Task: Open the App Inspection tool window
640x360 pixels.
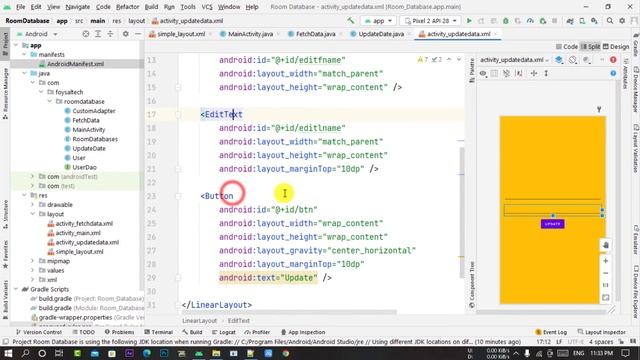Action: [x=303, y=332]
